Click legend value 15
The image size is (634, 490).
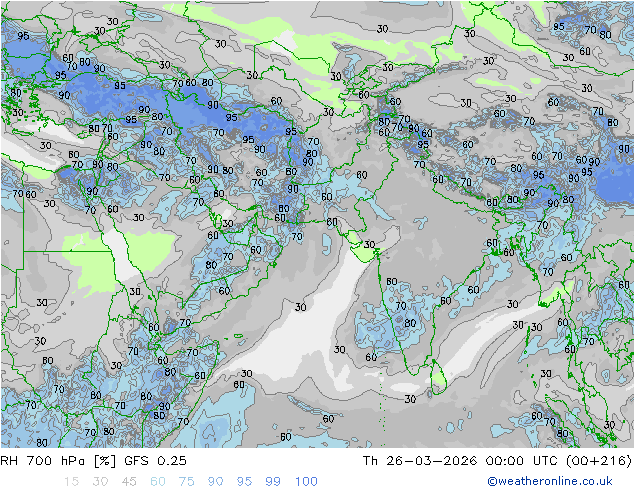(71, 482)
